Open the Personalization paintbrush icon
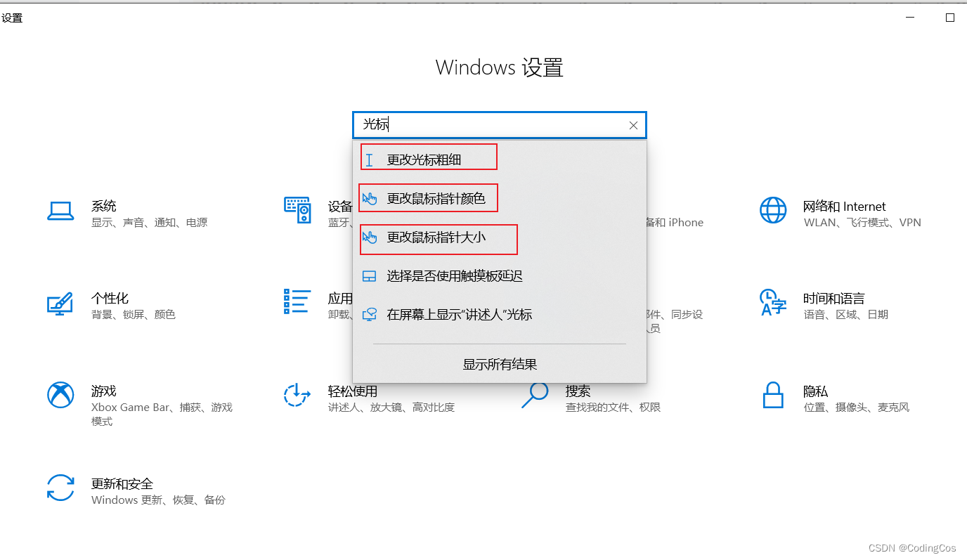The width and height of the screenshot is (967, 560). (60, 304)
